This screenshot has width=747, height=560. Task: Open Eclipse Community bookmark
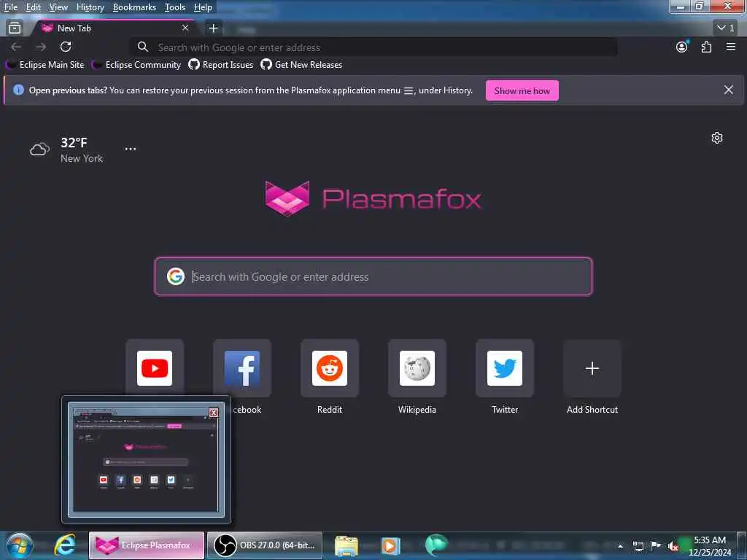136,65
